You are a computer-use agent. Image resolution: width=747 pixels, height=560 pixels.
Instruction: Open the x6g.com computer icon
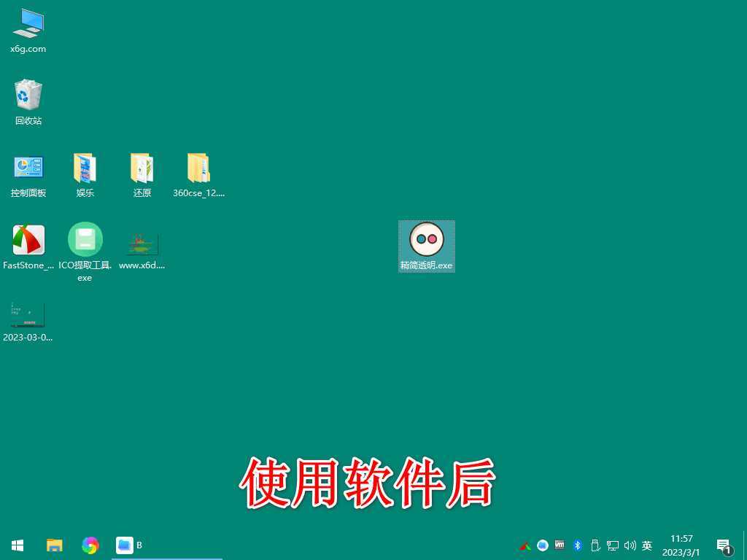(x=28, y=24)
